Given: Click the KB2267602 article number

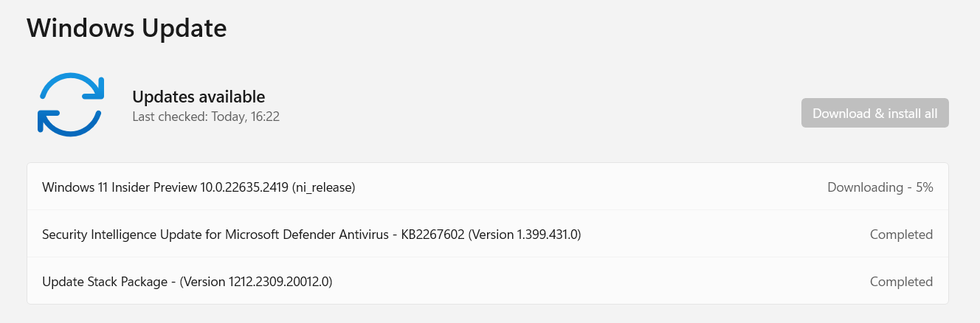Looking at the screenshot, I should click(x=433, y=235).
